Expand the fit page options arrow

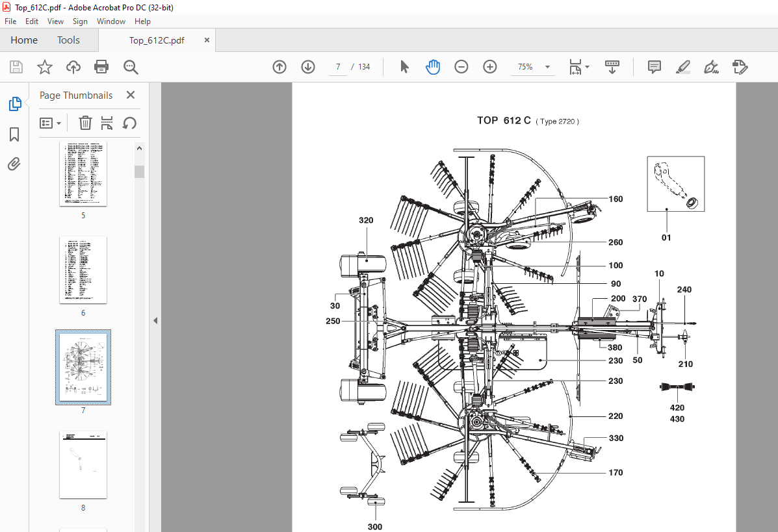588,67
